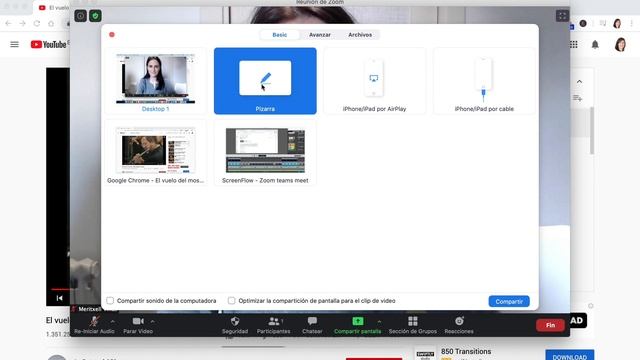Select the Pizarra whiteboard share option
Screen dimensions: 640x360
click(x=265, y=81)
